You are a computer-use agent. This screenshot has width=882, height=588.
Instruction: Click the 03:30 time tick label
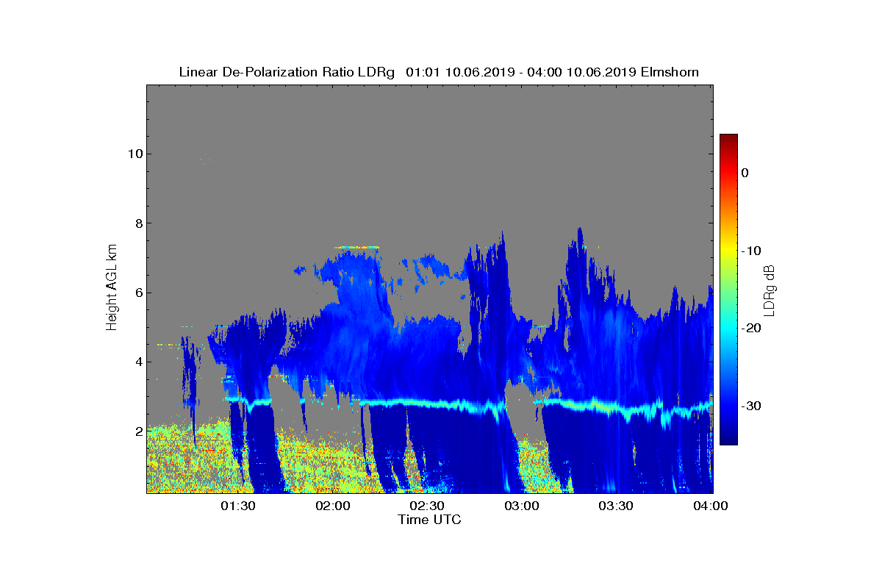click(616, 506)
